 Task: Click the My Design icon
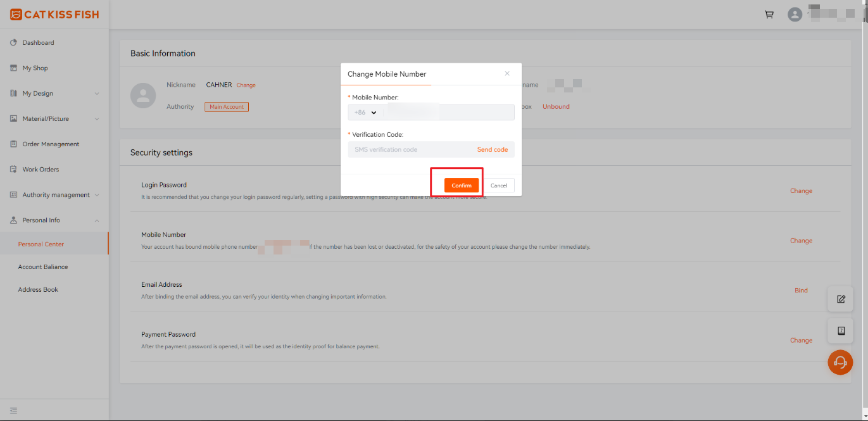point(13,93)
